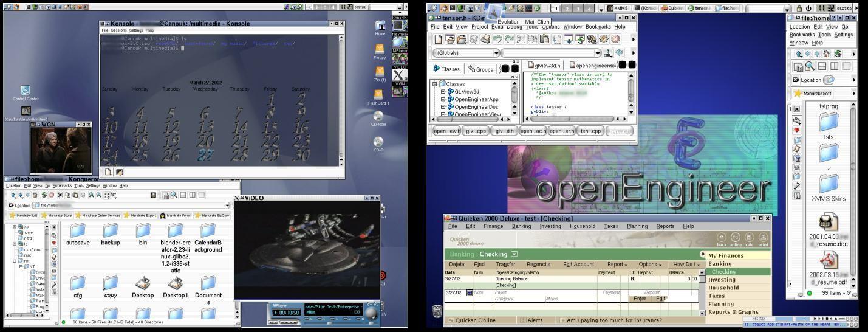The image size is (868, 332).
Task: Expand the etc folder in Konqueror tree
Action: 15,227
